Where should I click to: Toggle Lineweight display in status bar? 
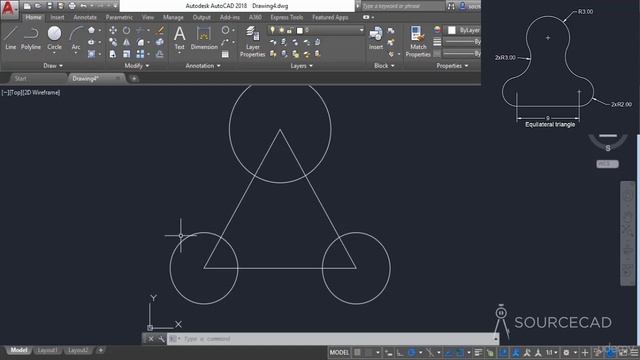[478, 352]
